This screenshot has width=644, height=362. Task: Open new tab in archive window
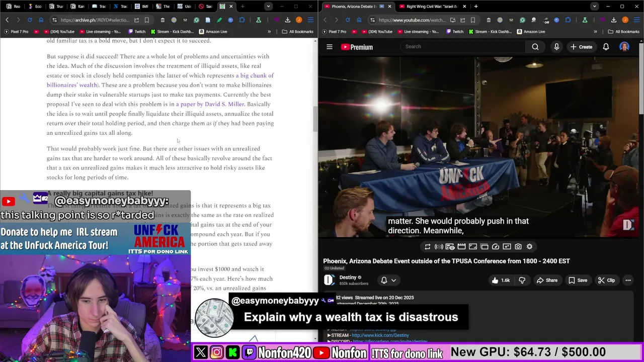[243, 7]
